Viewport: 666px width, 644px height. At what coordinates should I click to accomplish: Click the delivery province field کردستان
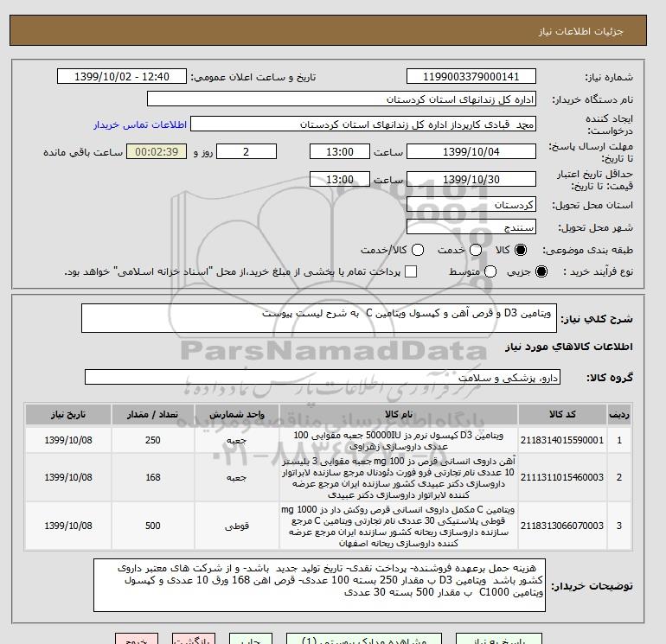(471, 205)
